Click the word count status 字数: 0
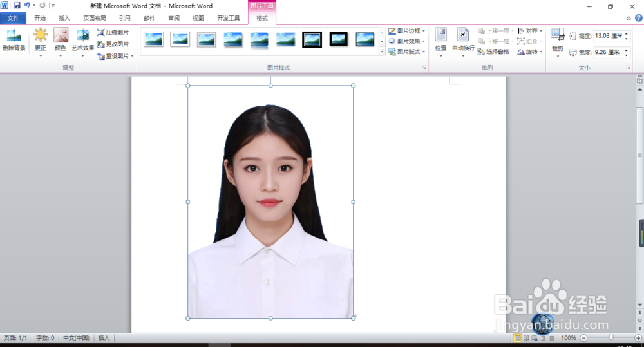Image resolution: width=644 pixels, height=347 pixels. point(45,338)
